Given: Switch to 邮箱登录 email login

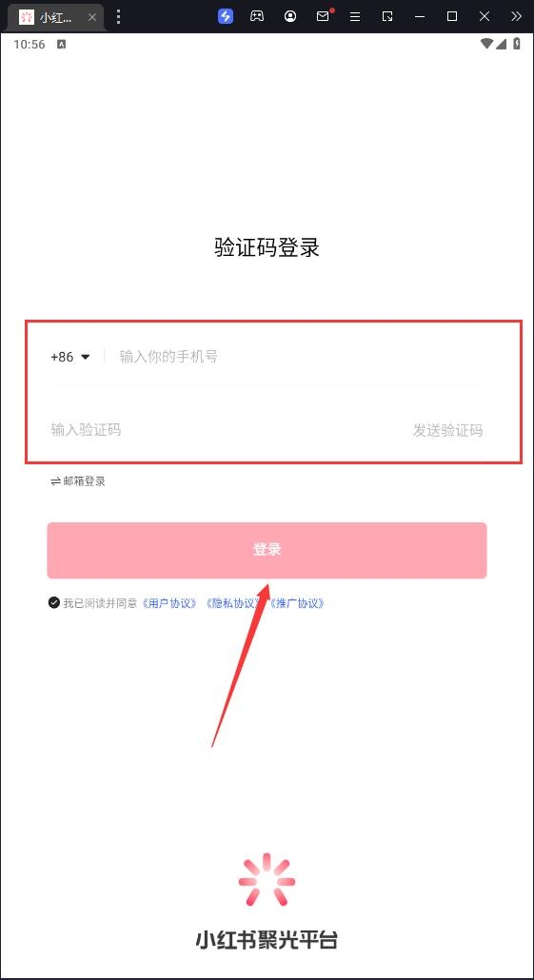Looking at the screenshot, I should pos(78,481).
